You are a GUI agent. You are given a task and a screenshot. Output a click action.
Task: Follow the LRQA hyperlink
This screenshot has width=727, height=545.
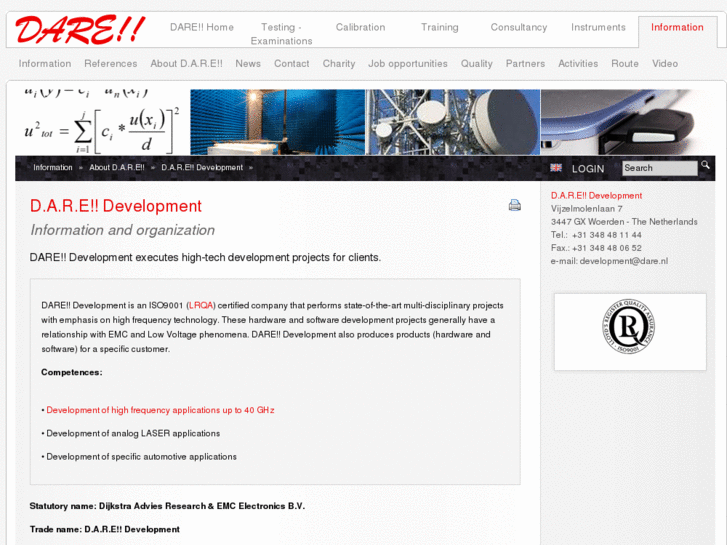[x=201, y=305]
